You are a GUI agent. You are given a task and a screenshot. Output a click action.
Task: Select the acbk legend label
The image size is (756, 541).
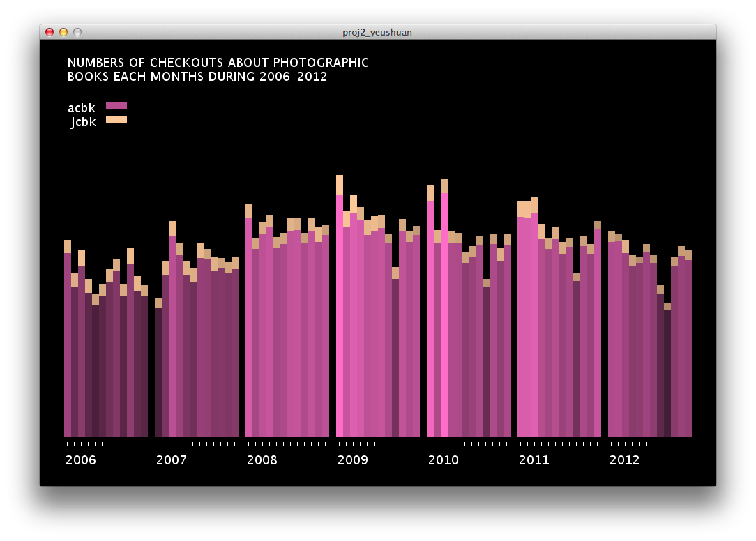81,108
